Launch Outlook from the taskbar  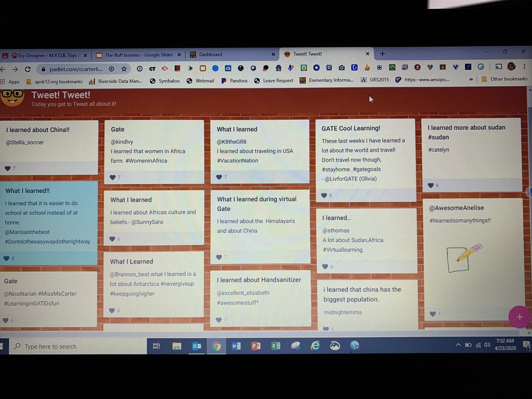coord(197,346)
